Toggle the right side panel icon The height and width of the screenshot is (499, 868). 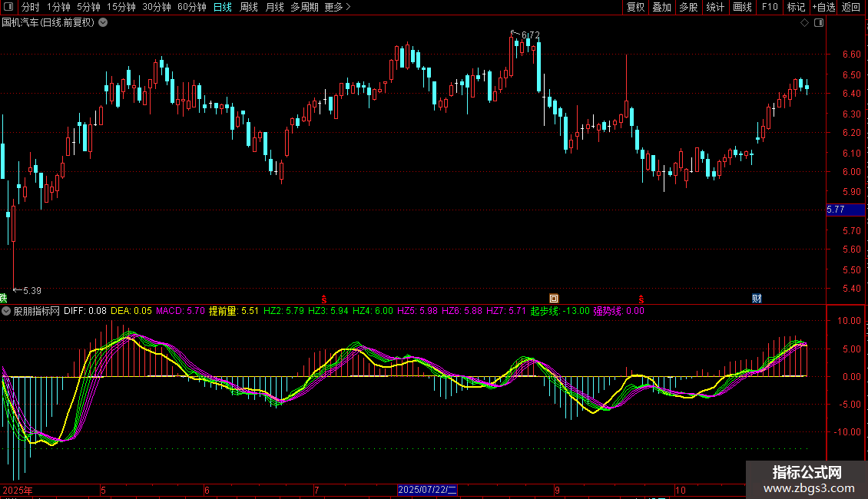click(x=818, y=23)
